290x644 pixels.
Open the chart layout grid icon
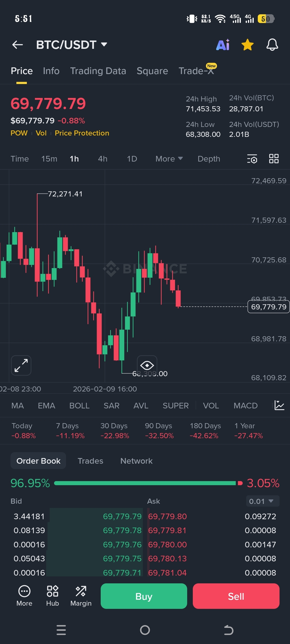coord(274,159)
